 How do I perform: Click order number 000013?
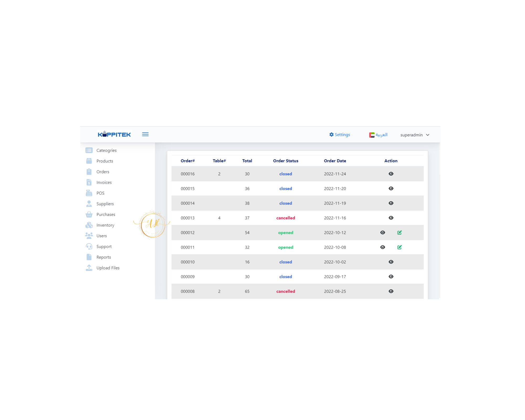188,218
